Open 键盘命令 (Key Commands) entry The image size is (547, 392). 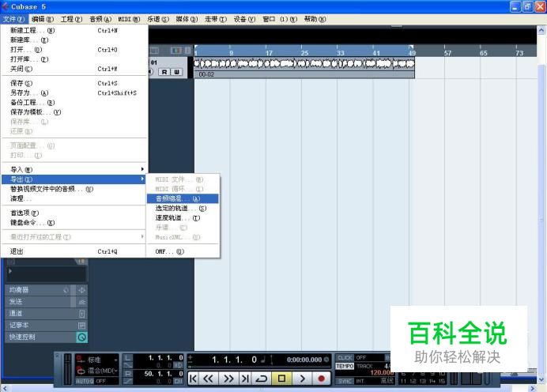[74, 223]
